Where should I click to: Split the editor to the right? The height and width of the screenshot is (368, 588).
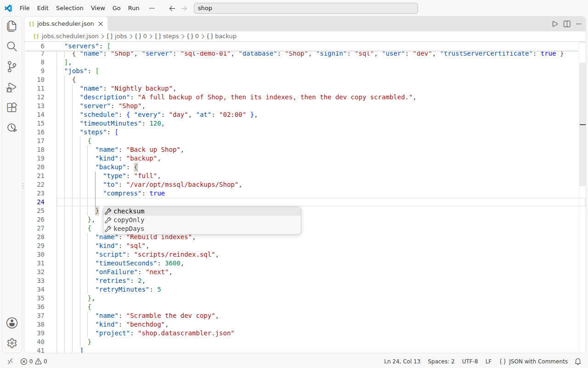point(567,24)
